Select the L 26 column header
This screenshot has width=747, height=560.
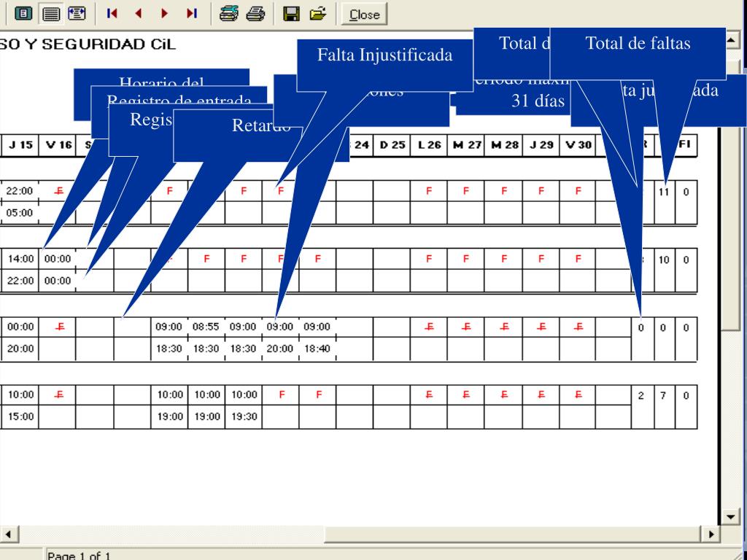429,145
